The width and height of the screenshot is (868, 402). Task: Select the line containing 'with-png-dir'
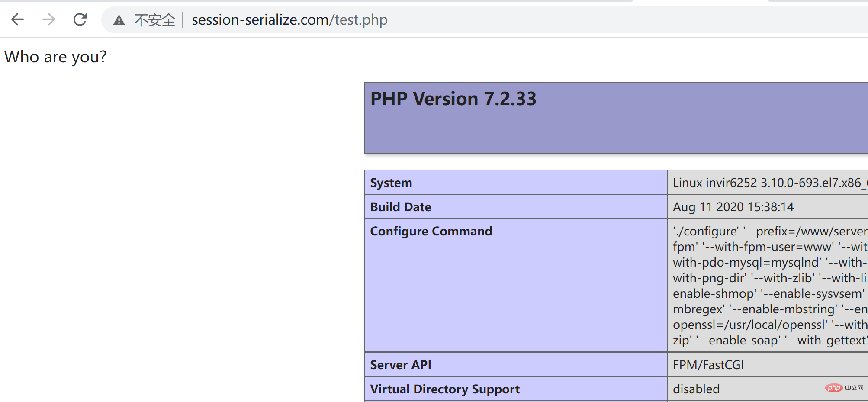(770, 278)
